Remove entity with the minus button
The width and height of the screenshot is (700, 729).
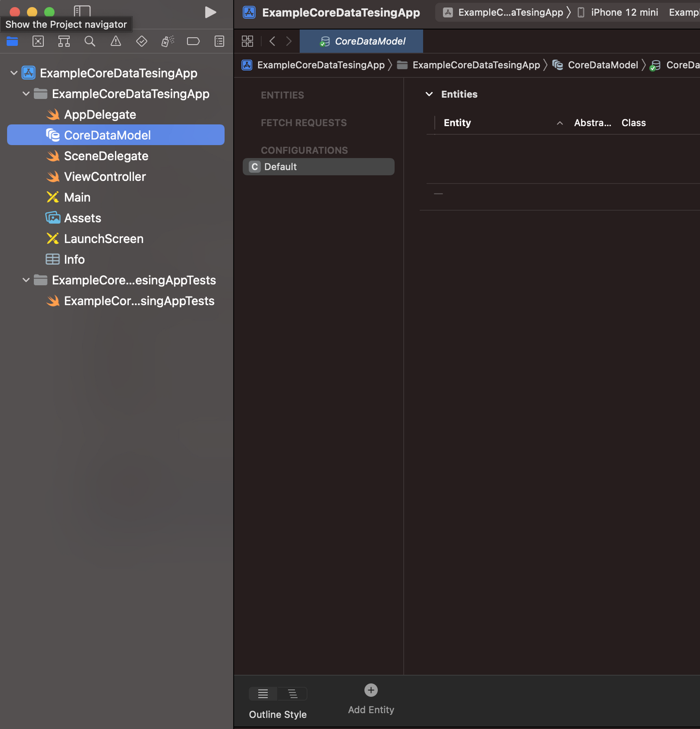pos(439,194)
